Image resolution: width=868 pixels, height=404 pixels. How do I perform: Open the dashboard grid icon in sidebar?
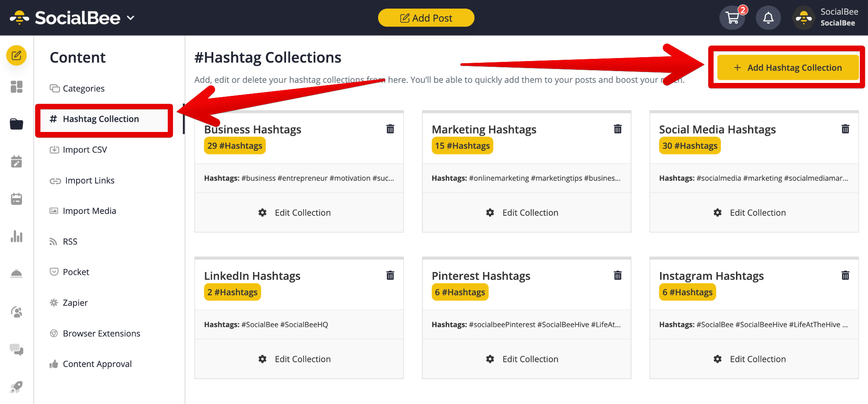tap(16, 87)
